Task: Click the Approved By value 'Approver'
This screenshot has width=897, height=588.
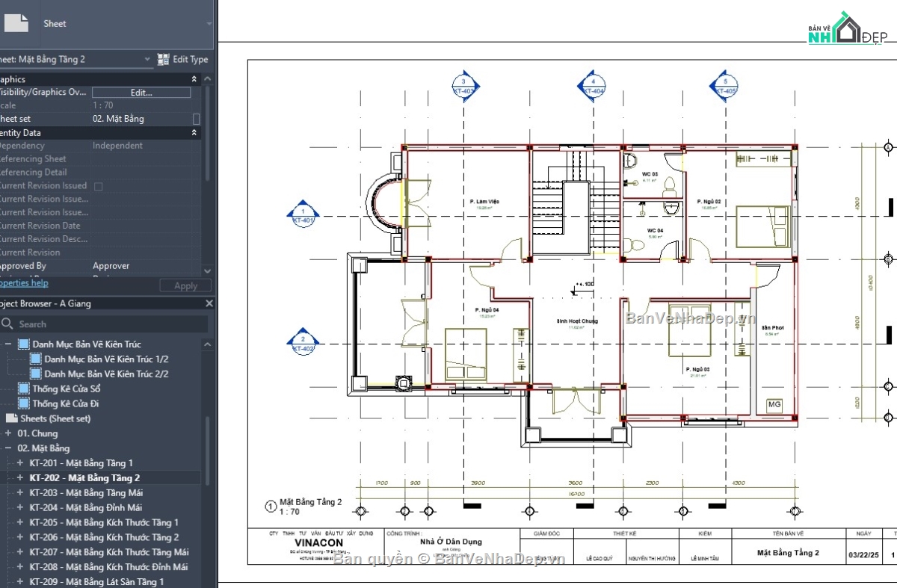Action: 111,266
